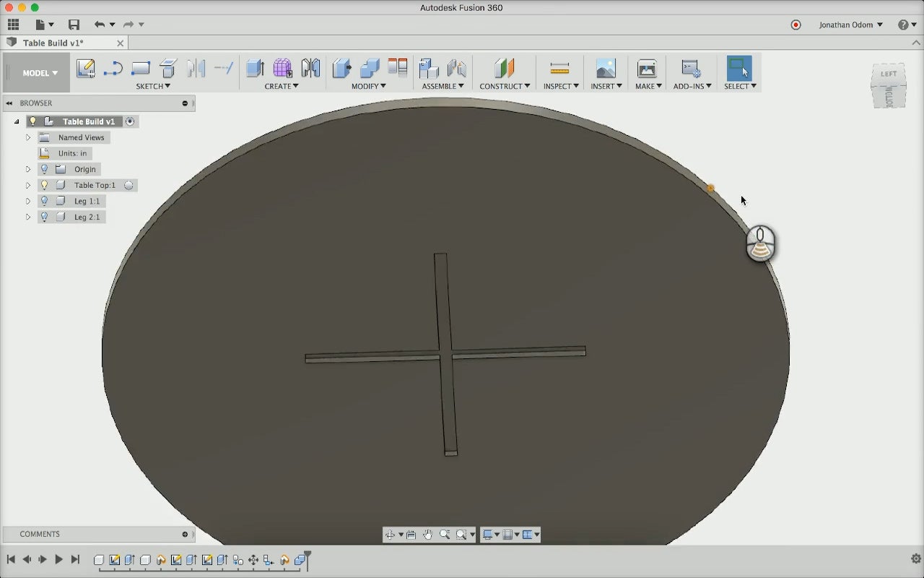Viewport: 924px width, 578px height.
Task: Click the red record button icon
Action: coord(796,25)
